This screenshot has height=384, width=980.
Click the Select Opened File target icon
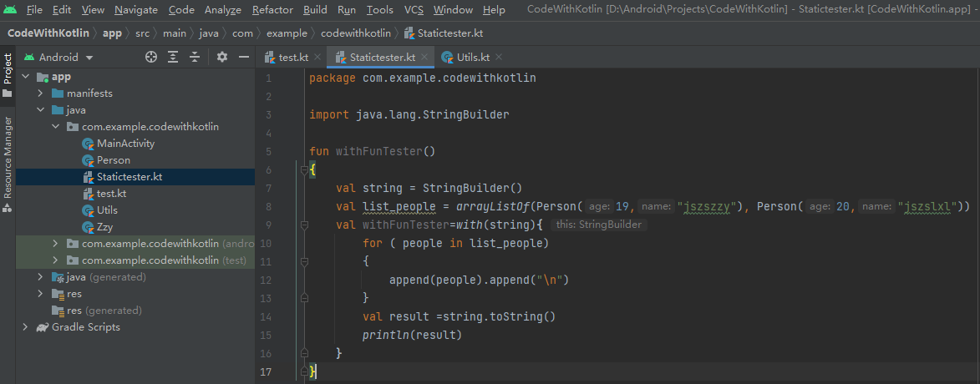pyautogui.click(x=151, y=58)
